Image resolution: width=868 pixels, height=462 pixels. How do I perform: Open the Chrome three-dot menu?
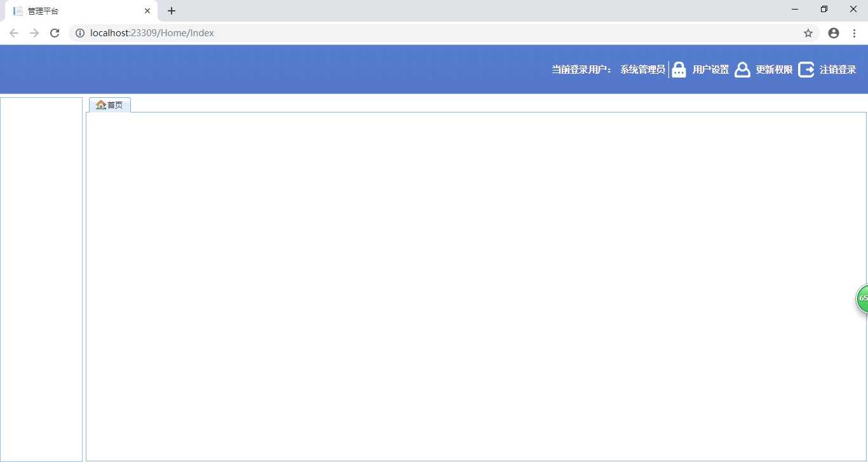click(x=854, y=33)
